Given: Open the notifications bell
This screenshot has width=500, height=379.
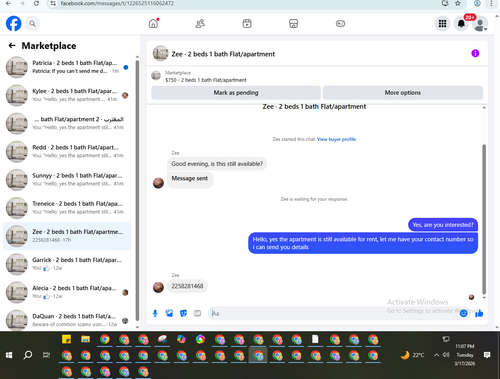Looking at the screenshot, I should 461,24.
